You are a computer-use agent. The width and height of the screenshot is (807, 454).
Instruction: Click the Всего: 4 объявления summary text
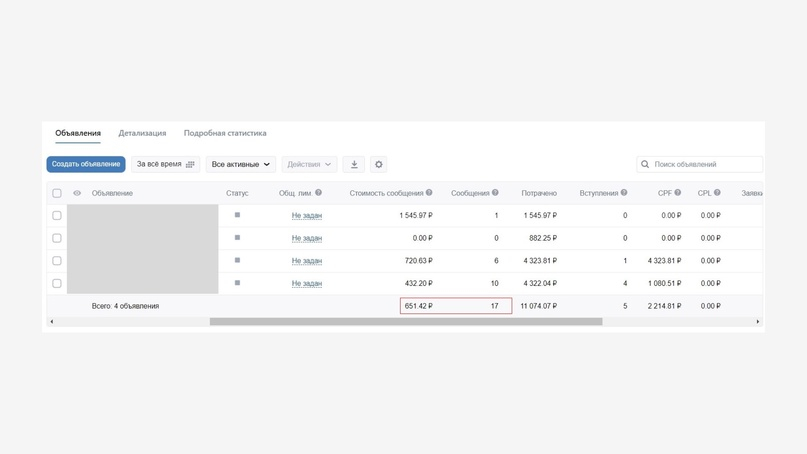(125, 306)
